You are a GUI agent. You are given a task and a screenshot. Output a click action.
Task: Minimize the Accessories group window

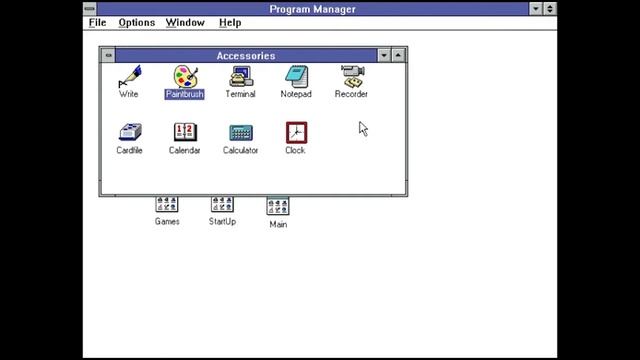[x=384, y=55]
